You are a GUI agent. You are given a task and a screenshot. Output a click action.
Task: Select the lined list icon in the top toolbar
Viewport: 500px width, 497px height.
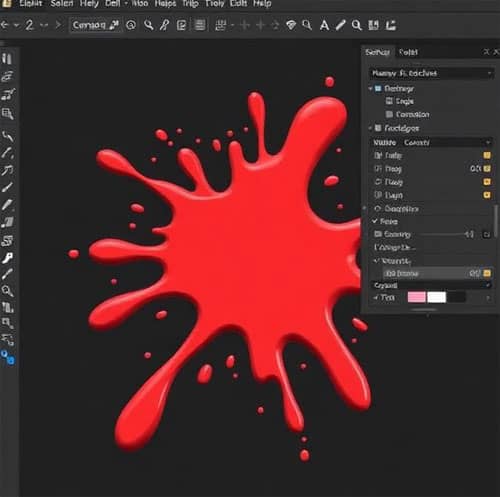[x=200, y=25]
